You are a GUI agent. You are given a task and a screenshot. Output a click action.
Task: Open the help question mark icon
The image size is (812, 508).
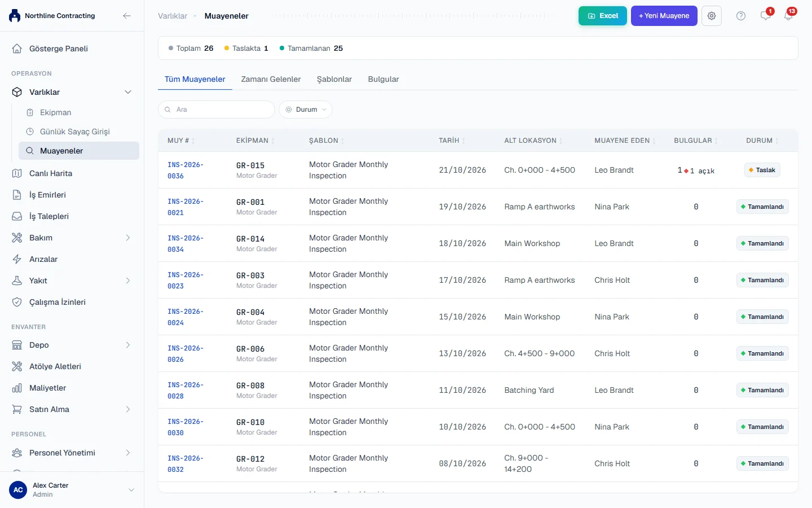click(741, 16)
